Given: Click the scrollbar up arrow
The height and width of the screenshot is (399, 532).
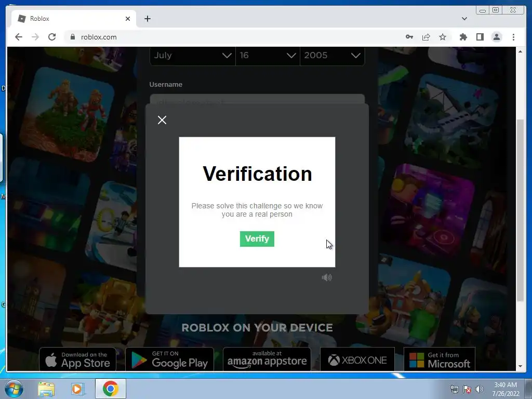Looking at the screenshot, I should [520, 51].
